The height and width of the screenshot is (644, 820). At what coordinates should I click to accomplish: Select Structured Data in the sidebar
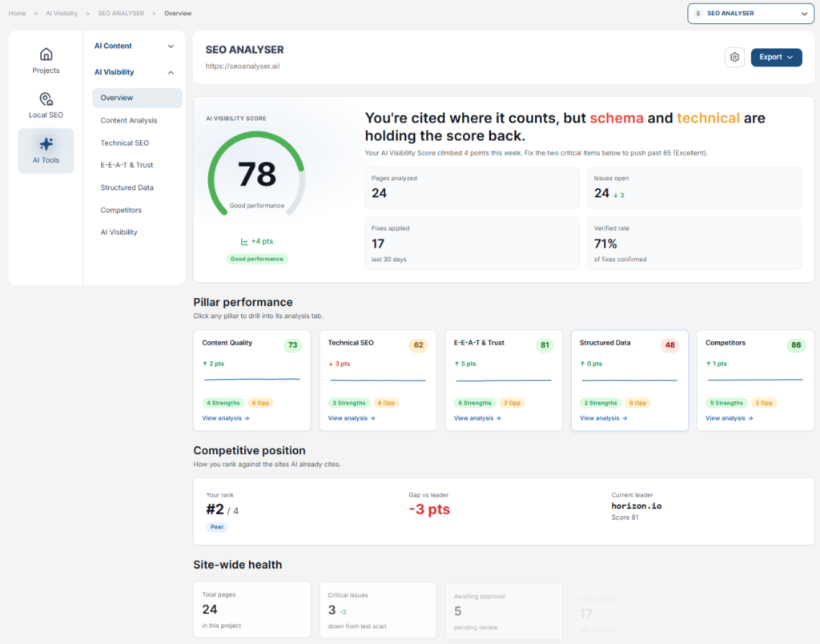[x=127, y=187]
